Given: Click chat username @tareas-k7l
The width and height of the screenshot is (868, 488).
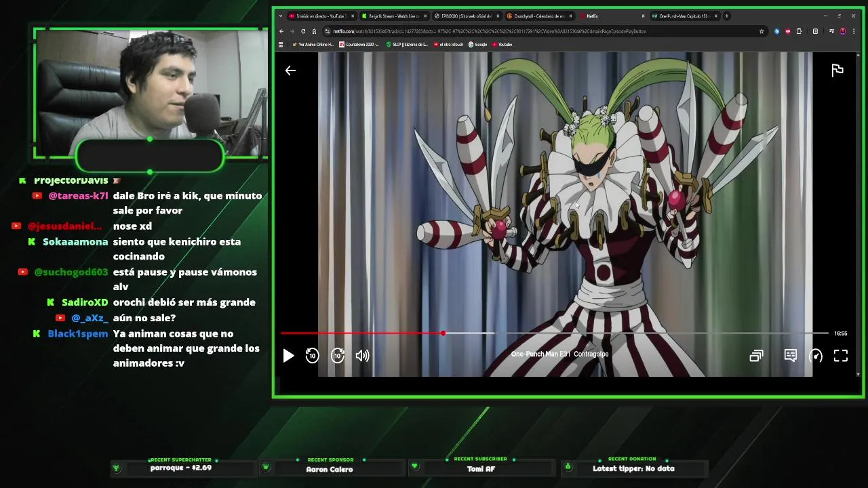Looking at the screenshot, I should (78, 196).
